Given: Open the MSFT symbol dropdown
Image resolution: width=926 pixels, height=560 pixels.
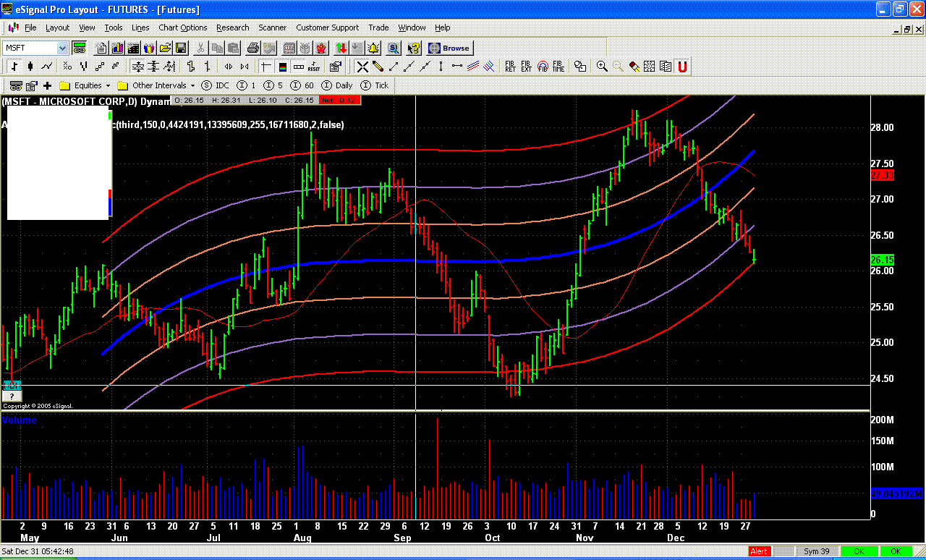Looking at the screenshot, I should click(x=62, y=48).
